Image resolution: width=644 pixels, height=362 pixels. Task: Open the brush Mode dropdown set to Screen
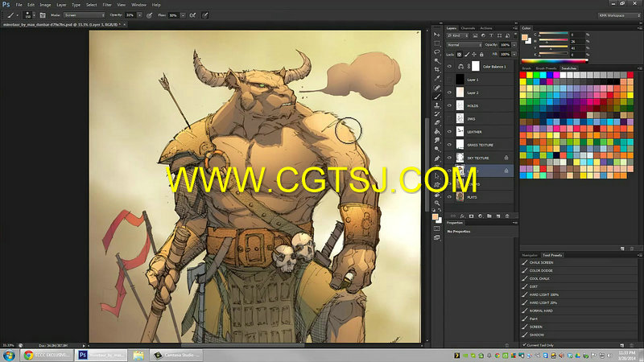(x=85, y=15)
